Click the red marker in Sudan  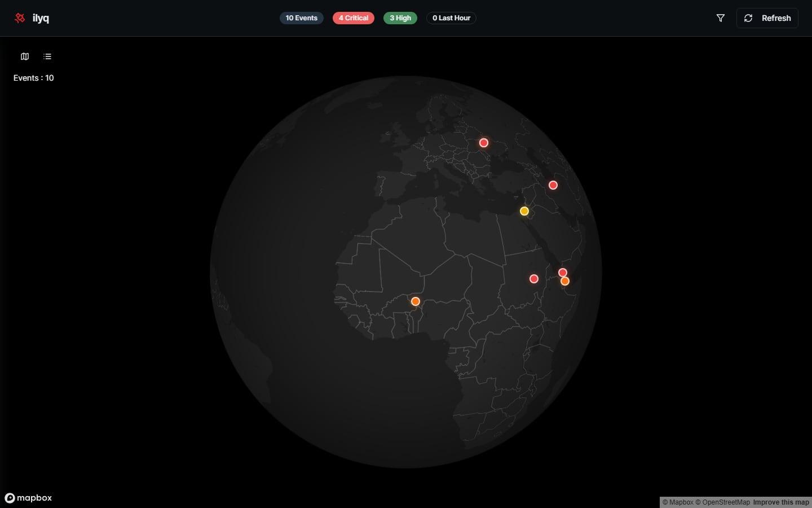[x=534, y=279]
